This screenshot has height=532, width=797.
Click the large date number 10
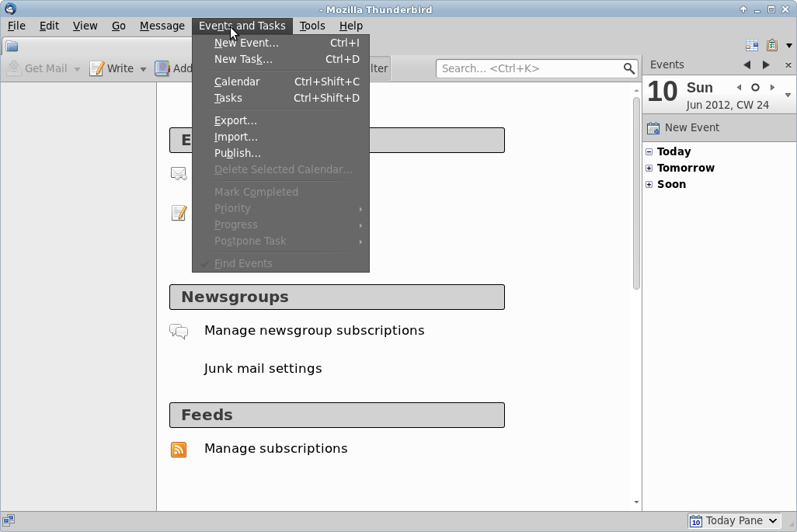point(663,92)
